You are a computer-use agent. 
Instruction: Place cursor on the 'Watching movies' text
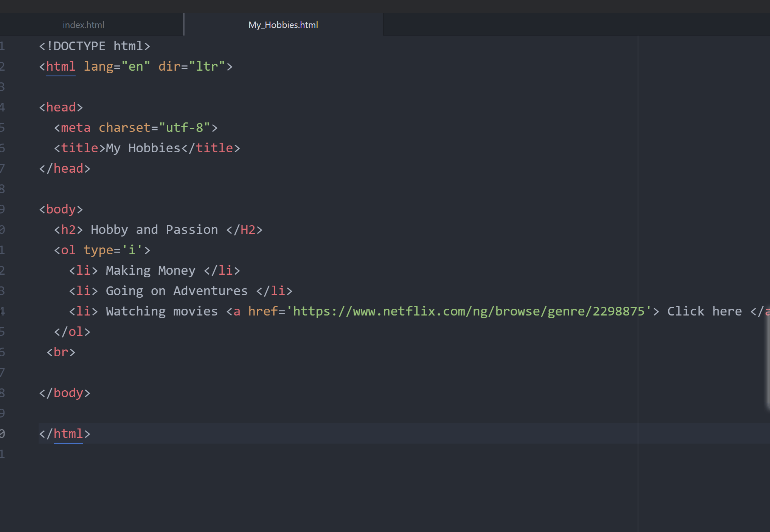coord(162,311)
